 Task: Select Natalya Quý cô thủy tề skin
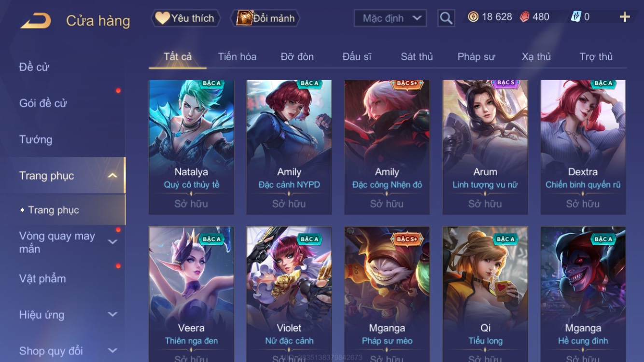pos(191,147)
